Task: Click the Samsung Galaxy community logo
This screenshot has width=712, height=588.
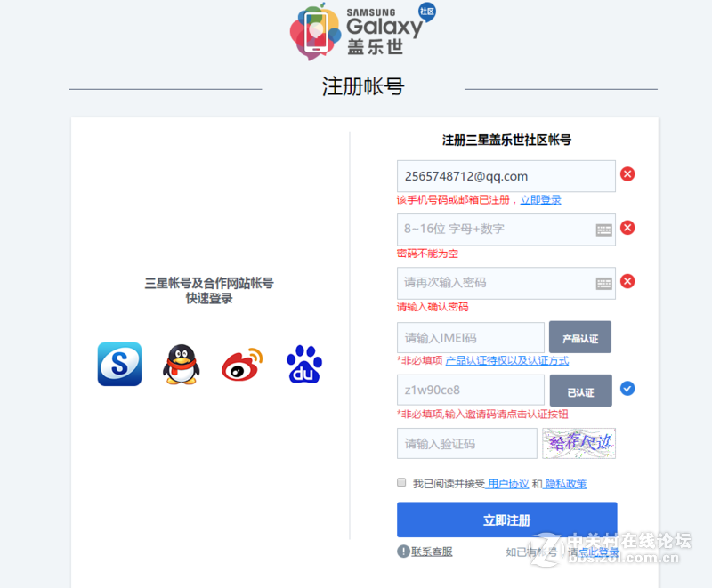Action: [x=363, y=31]
